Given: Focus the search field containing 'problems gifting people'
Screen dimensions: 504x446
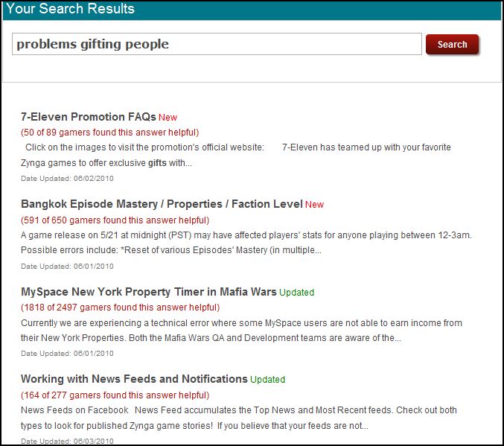Looking at the screenshot, I should (217, 44).
